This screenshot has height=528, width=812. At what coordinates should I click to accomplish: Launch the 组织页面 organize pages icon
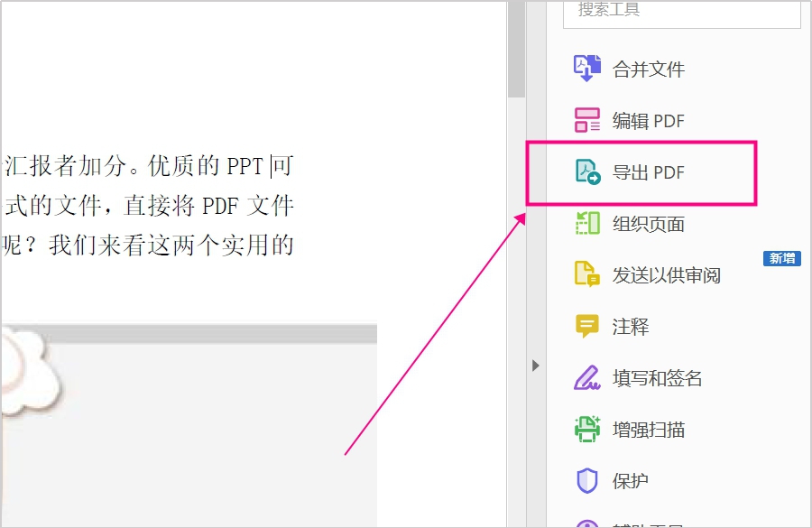[587, 223]
